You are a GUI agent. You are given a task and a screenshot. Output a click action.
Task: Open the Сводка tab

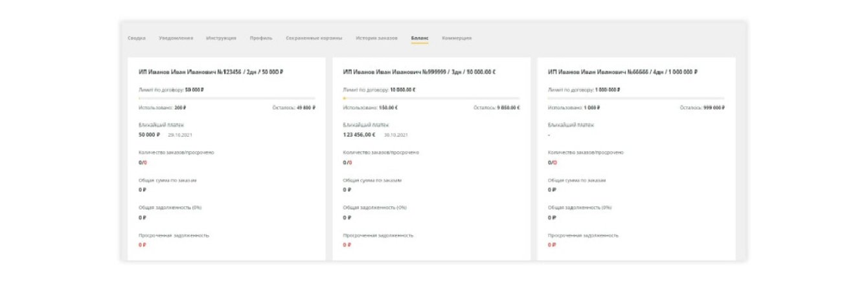tap(136, 38)
